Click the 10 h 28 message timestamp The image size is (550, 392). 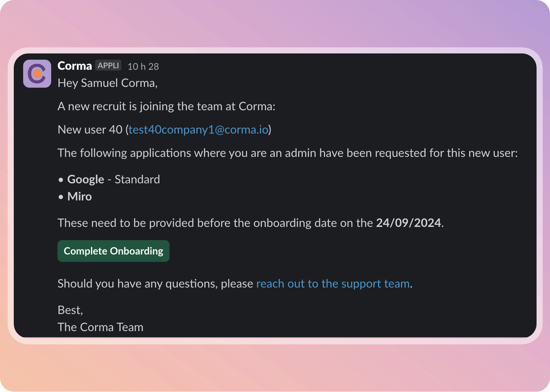coord(143,67)
